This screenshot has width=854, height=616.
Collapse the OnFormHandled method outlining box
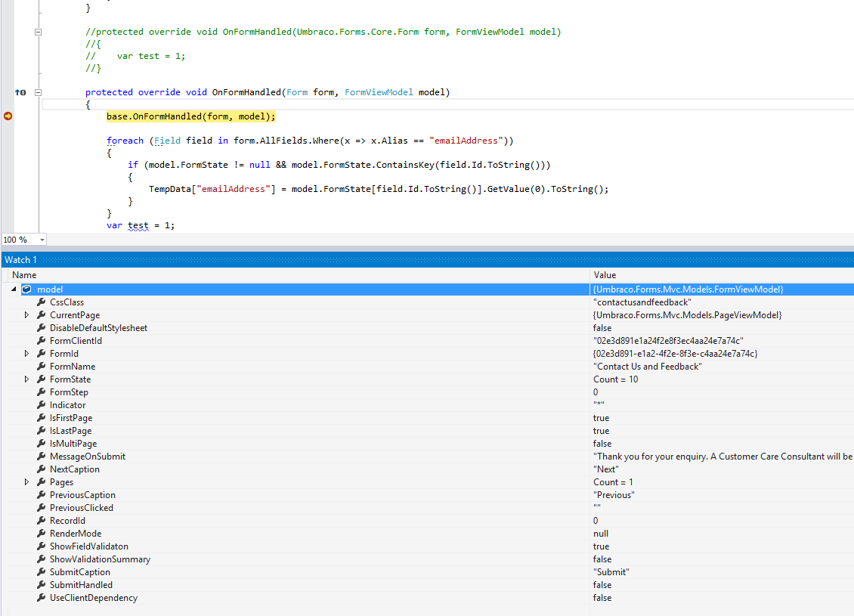38,93
